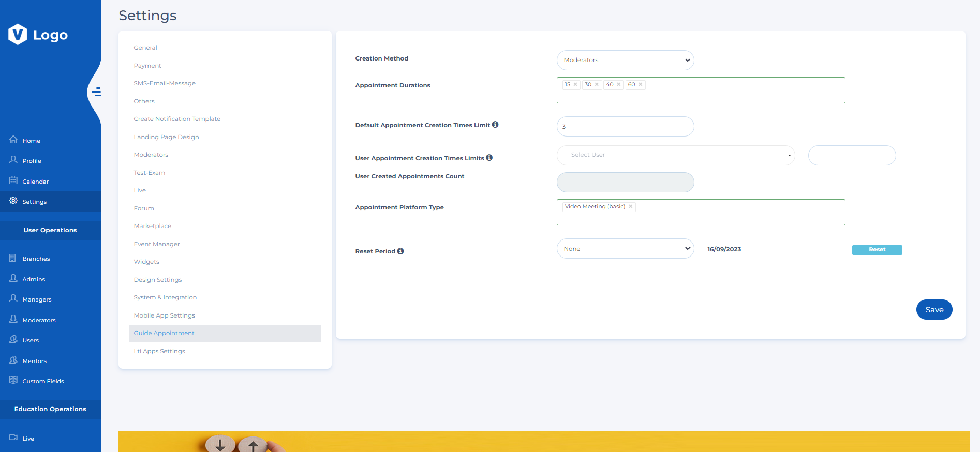Open the Creation Method dropdown
This screenshot has height=452, width=980.
click(625, 60)
